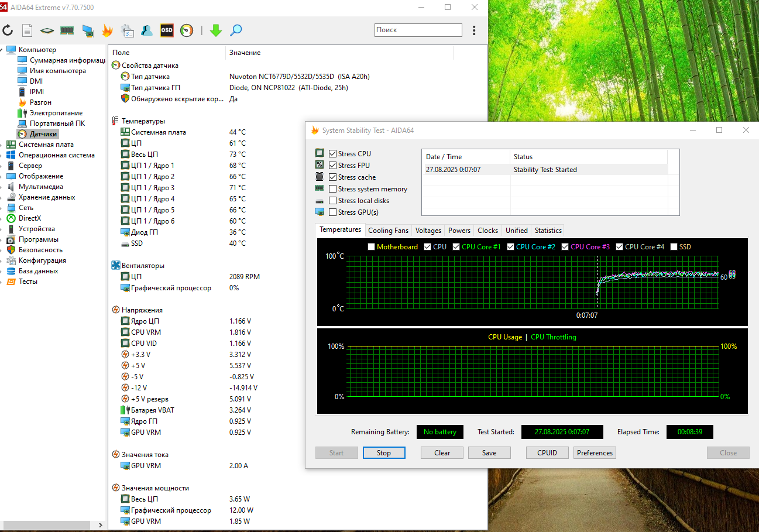Switch to the Unified tab

tap(517, 231)
